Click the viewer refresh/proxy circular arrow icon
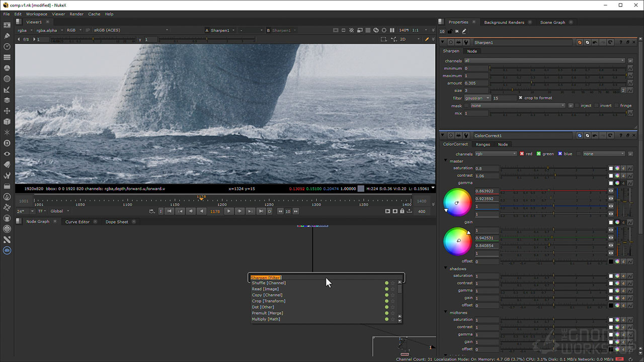 tap(376, 30)
